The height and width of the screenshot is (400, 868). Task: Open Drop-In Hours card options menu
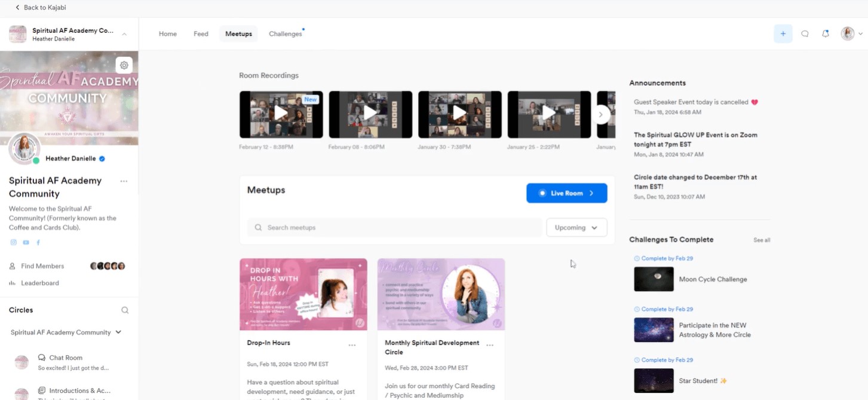click(352, 346)
